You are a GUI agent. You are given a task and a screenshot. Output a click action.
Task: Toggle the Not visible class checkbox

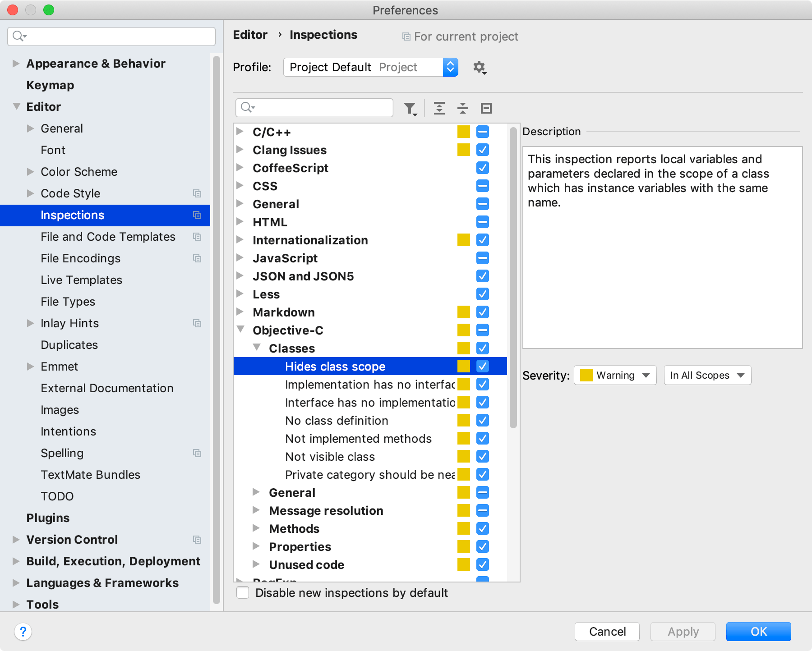(x=483, y=456)
